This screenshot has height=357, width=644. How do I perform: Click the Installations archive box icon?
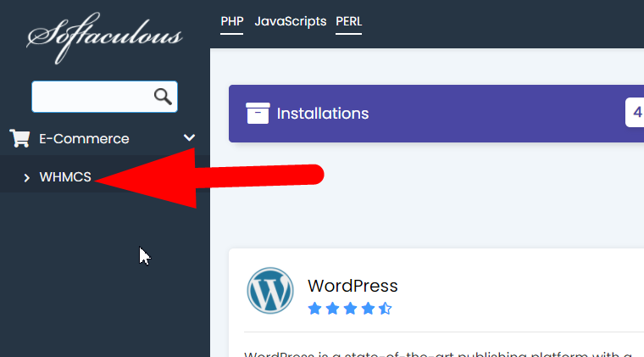258,114
